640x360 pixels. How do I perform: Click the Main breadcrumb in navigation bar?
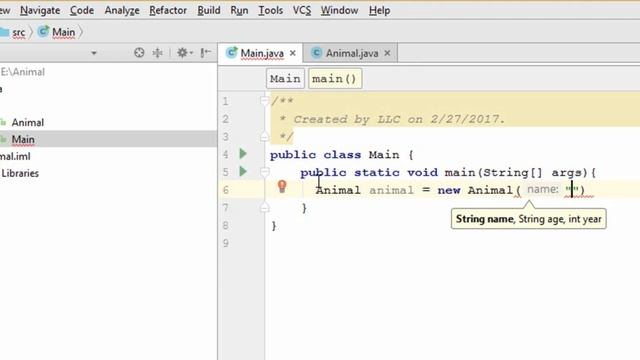[x=57, y=32]
